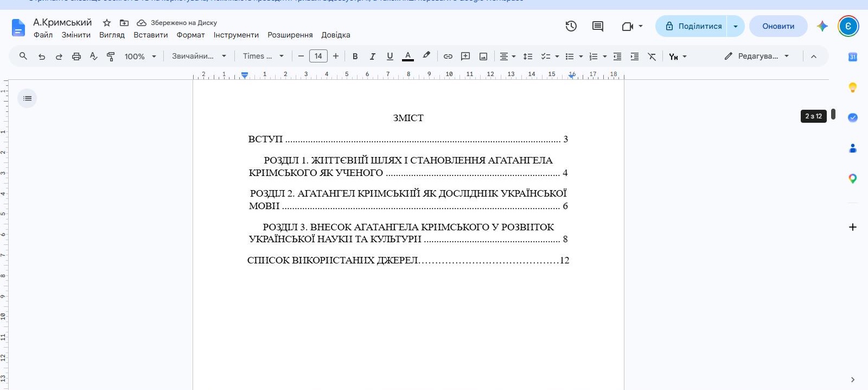868x390 pixels.
Task: Activate the paint format tool
Action: pos(111,56)
